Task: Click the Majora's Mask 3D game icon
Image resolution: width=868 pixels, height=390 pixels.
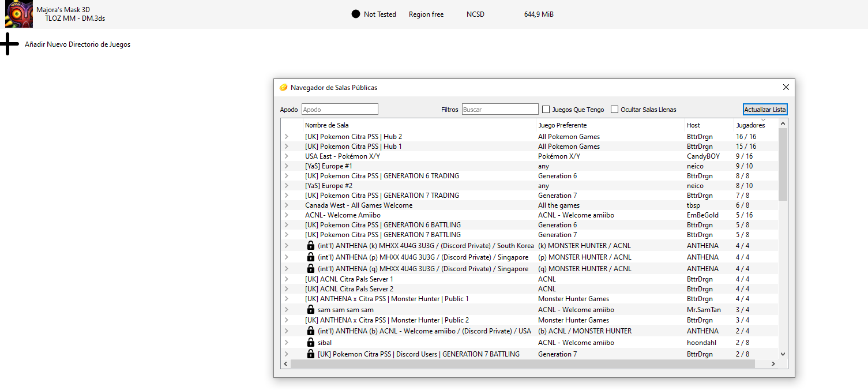Action: pyautogui.click(x=18, y=14)
